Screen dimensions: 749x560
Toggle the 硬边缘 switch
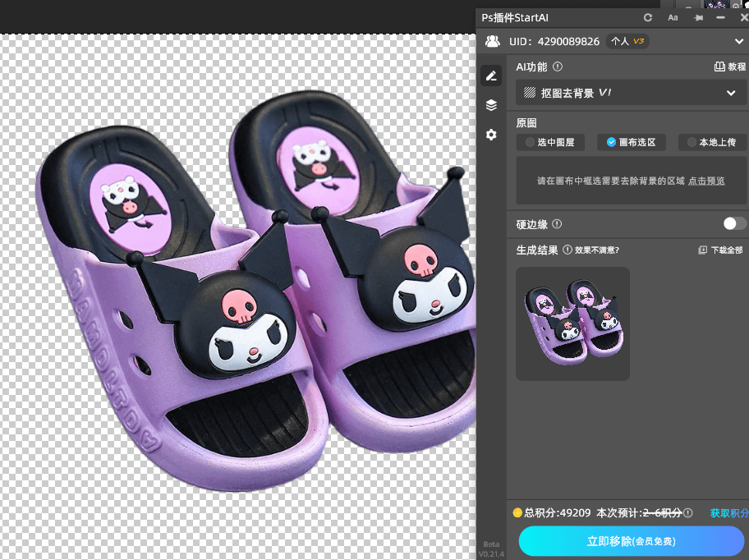coord(734,223)
